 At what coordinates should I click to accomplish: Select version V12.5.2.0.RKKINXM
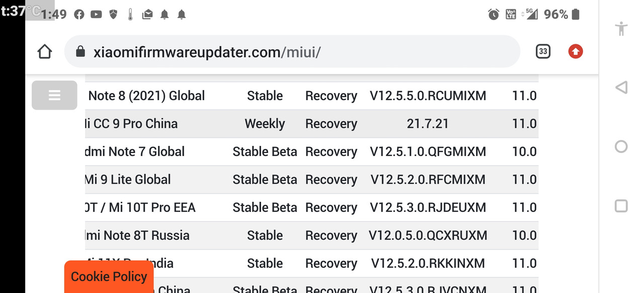[428, 263]
